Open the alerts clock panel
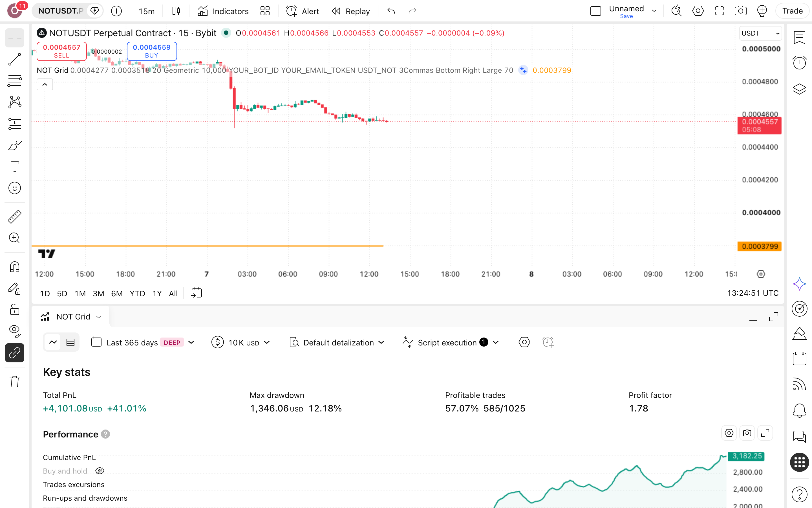 click(800, 62)
